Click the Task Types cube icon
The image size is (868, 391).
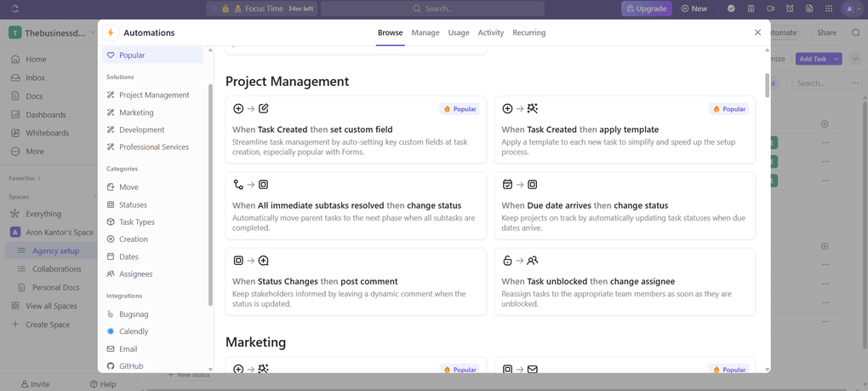point(110,221)
